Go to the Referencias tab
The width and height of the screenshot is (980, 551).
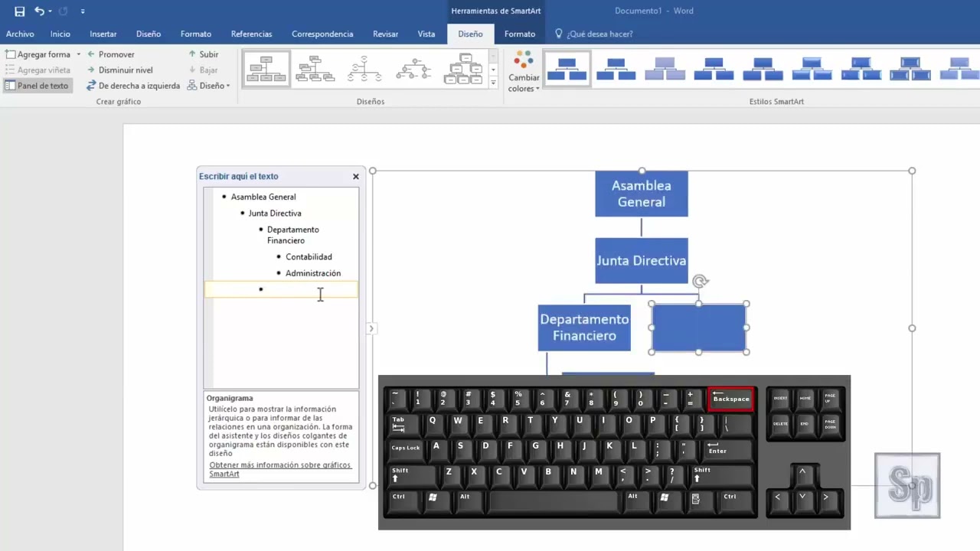(x=251, y=34)
